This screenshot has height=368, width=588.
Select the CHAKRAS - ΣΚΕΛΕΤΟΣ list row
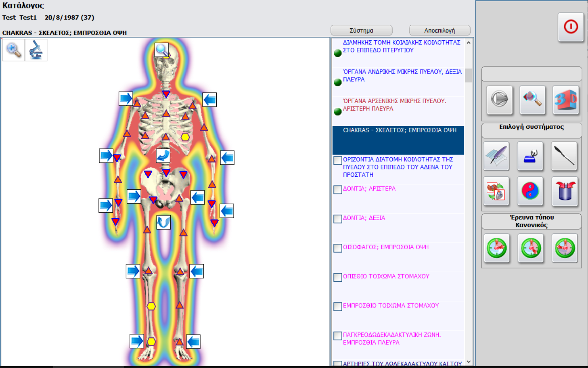[398, 140]
